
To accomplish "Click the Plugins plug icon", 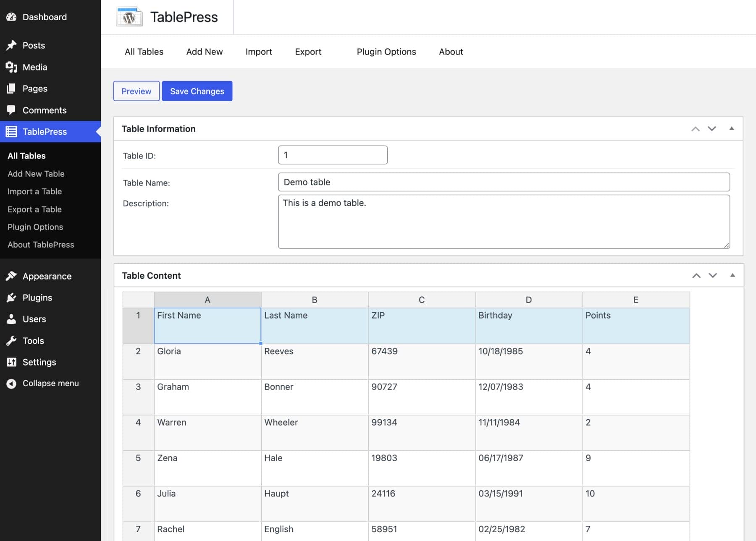I will tap(12, 298).
